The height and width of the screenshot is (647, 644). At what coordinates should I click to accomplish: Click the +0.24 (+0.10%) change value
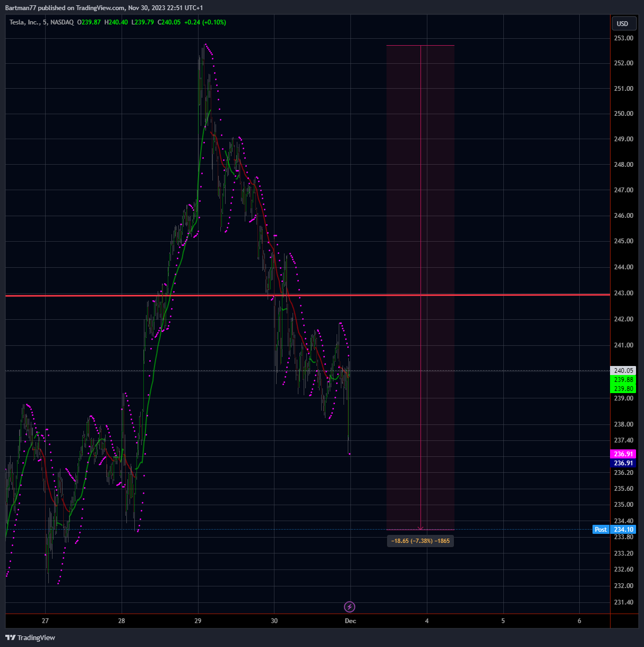coord(205,22)
